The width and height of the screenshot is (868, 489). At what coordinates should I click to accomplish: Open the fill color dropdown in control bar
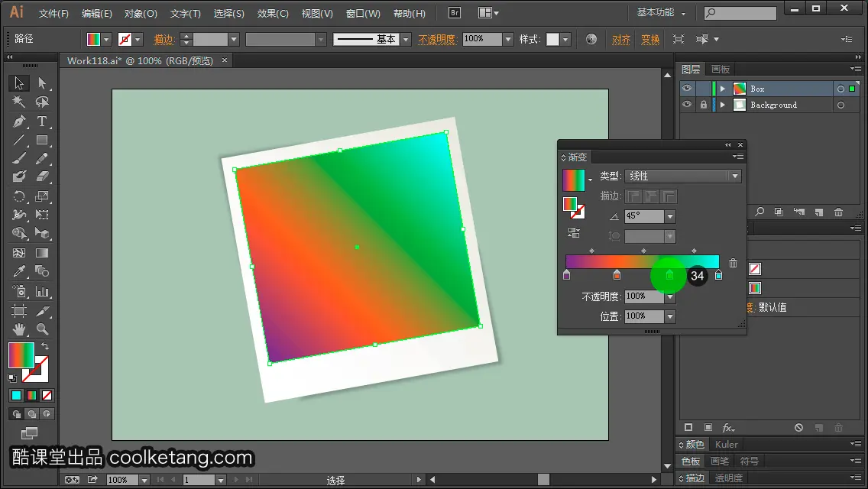[x=106, y=39]
